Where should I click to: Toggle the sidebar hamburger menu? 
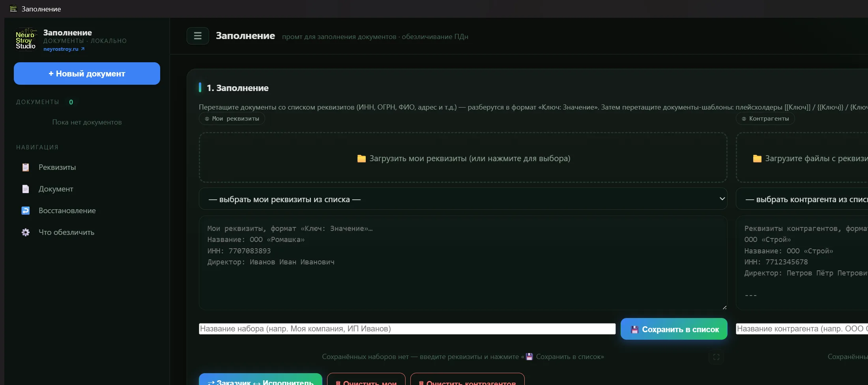(198, 36)
